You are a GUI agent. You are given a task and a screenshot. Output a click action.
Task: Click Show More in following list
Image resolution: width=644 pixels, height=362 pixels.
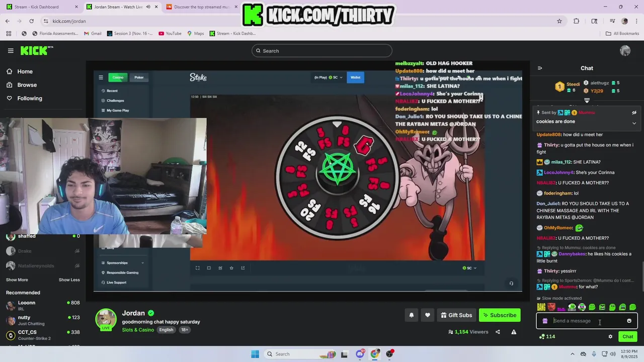[17, 280]
